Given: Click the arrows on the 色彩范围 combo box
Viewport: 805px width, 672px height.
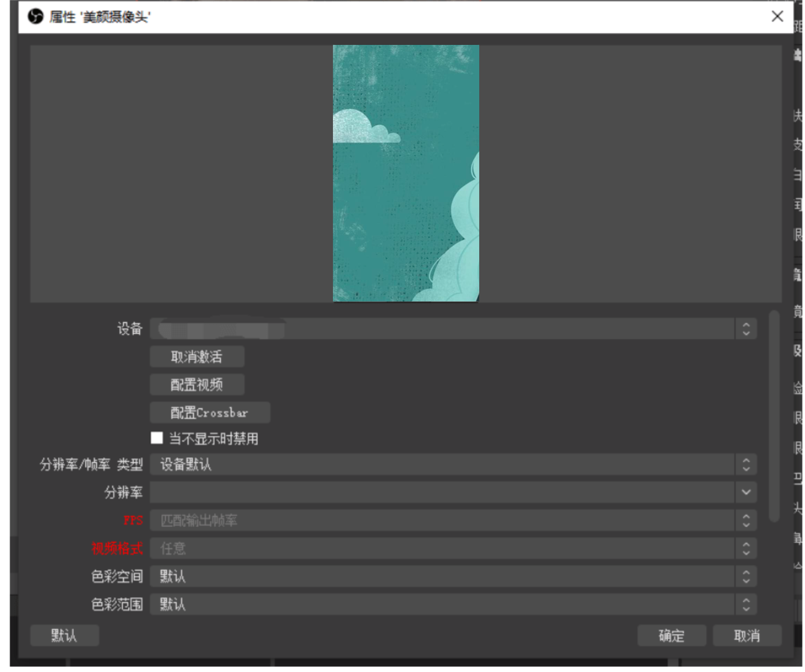Looking at the screenshot, I should [x=746, y=604].
